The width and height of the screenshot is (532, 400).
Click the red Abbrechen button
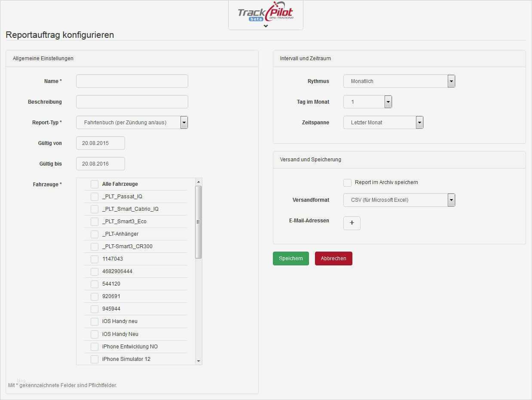pyautogui.click(x=333, y=258)
